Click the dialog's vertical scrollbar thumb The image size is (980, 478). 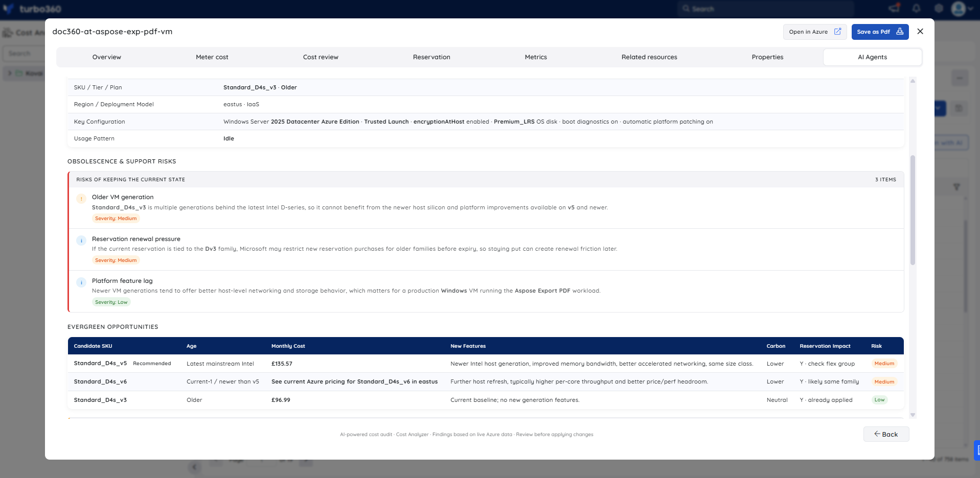point(913,210)
